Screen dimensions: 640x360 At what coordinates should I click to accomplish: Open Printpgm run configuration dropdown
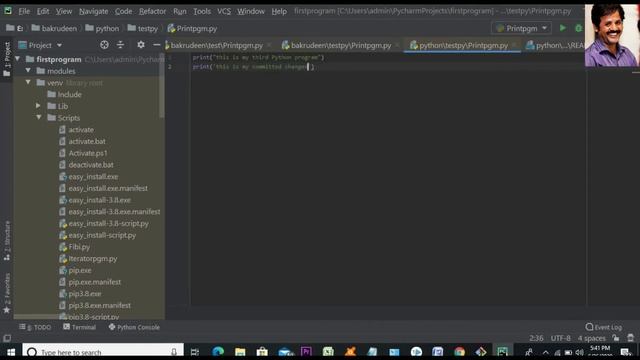coord(522,28)
